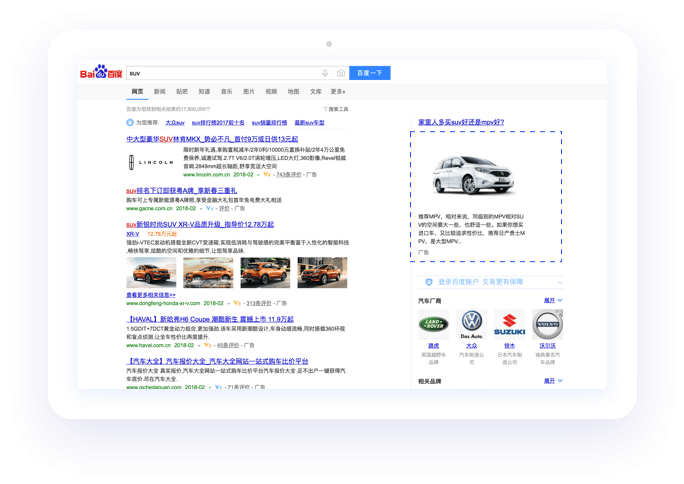This screenshot has width=684, height=484.
Task: Click the Suzuki brand logo
Action: (x=509, y=323)
